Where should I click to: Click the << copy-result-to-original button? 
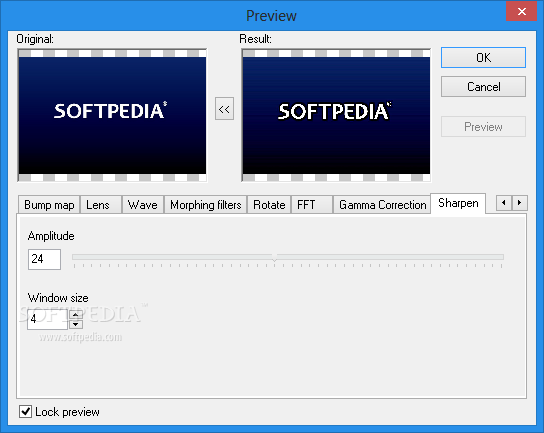(x=224, y=109)
